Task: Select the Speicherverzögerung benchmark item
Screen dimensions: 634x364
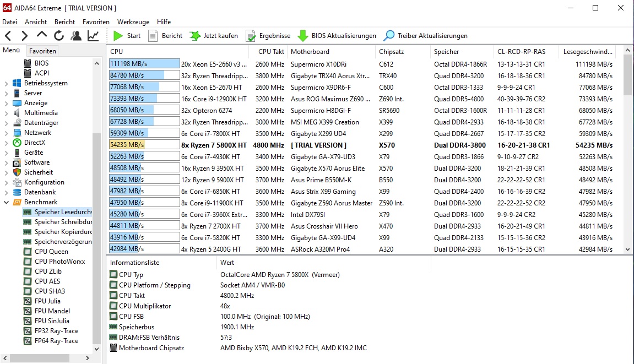Action: [63, 241]
